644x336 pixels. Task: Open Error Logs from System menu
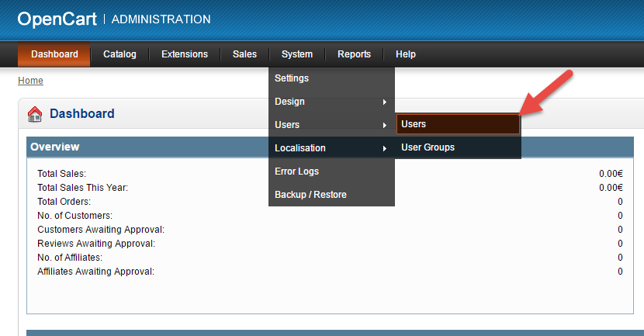tap(331, 171)
